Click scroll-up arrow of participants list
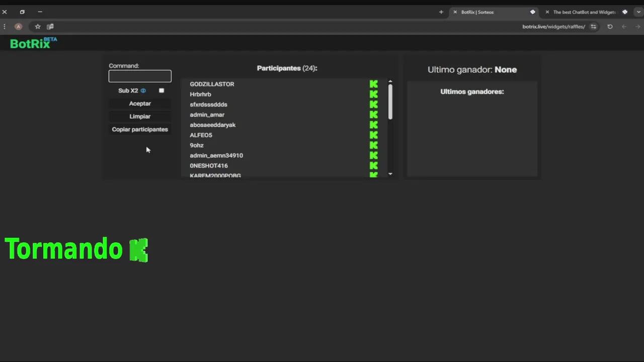The width and height of the screenshot is (644, 362). (390, 81)
